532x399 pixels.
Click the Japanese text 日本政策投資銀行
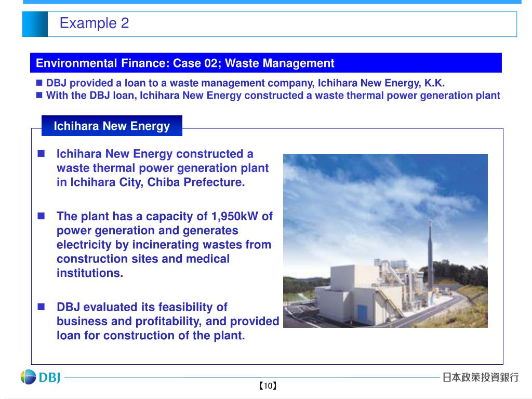[x=481, y=377]
